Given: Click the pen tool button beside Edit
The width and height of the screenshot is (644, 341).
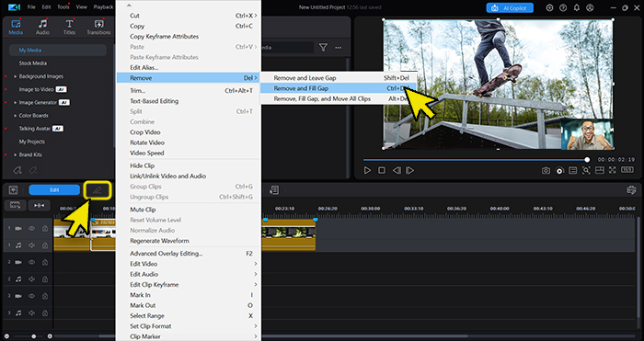Looking at the screenshot, I should click(98, 190).
